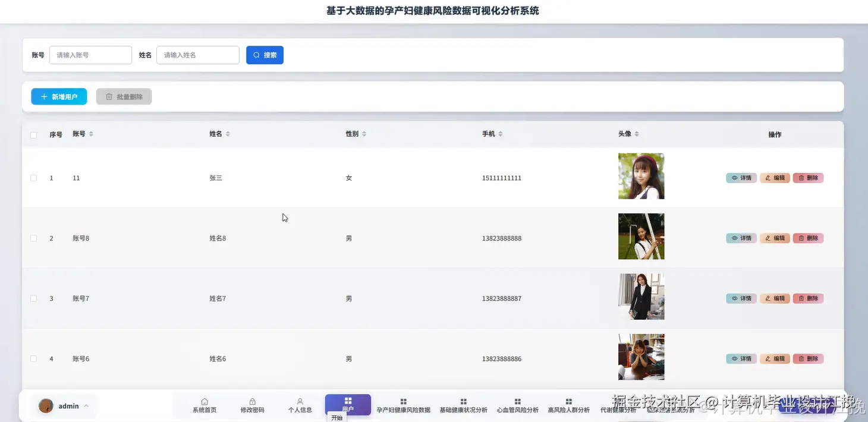The height and width of the screenshot is (422, 868).
Task: Click the search magnifier icon in 搜索 button
Action: [257, 55]
